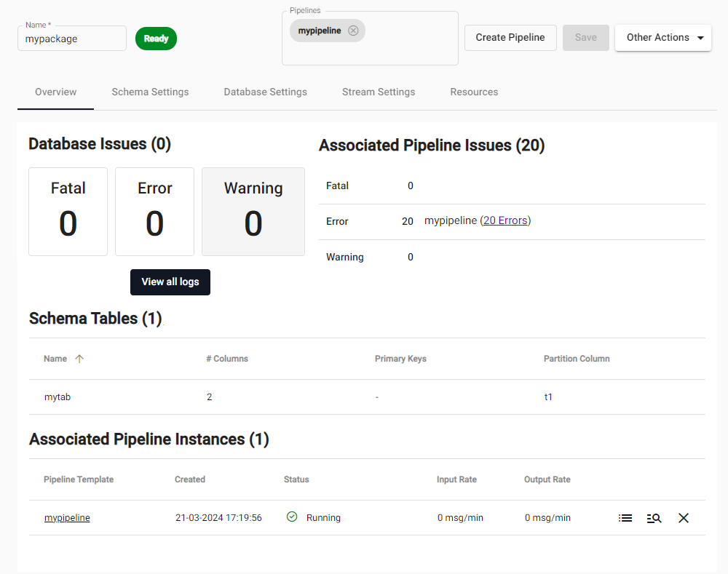The image size is (728, 574).
Task: Click partition column value t1
Action: pos(548,397)
